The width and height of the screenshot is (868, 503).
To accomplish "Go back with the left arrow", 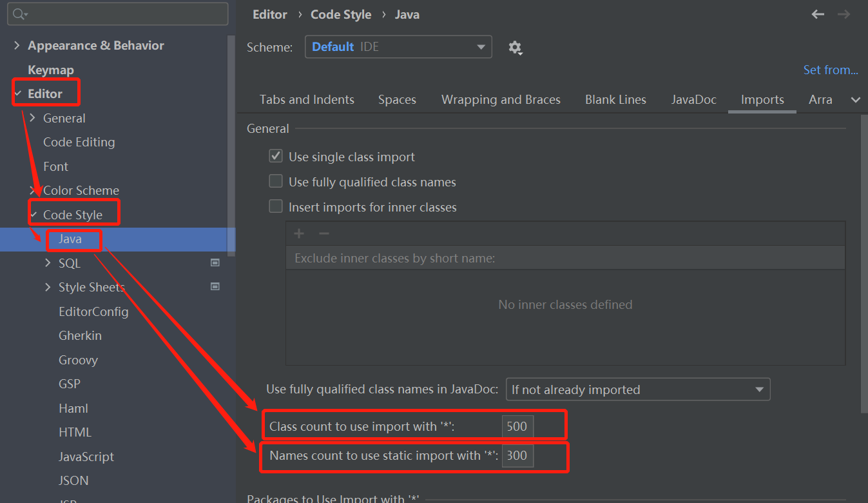I will point(818,14).
